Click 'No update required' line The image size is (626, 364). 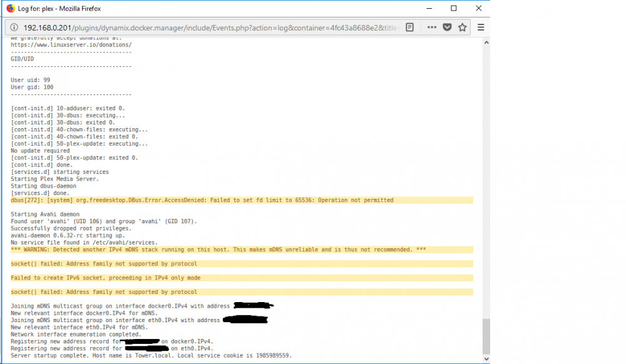(40, 151)
